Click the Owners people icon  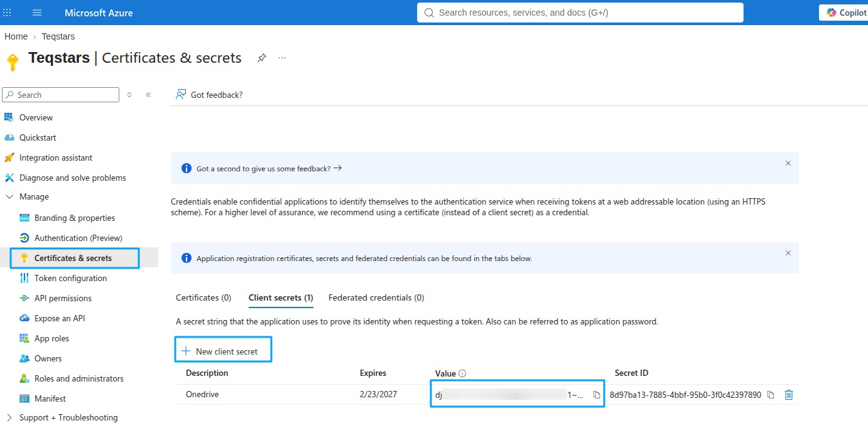point(24,358)
